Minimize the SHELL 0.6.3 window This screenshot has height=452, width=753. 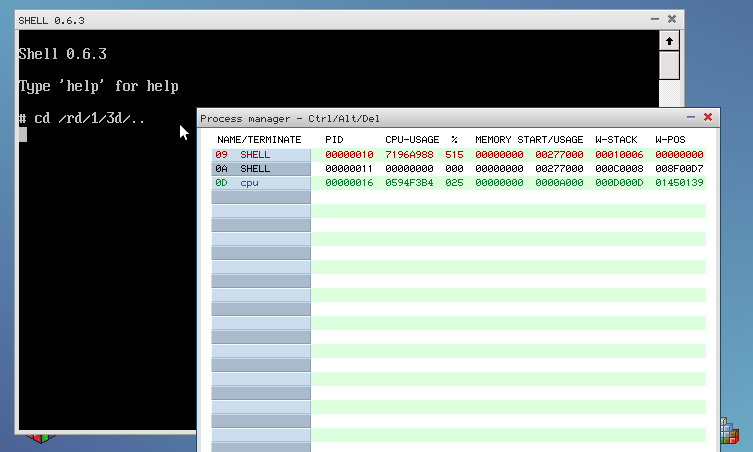(x=655, y=18)
